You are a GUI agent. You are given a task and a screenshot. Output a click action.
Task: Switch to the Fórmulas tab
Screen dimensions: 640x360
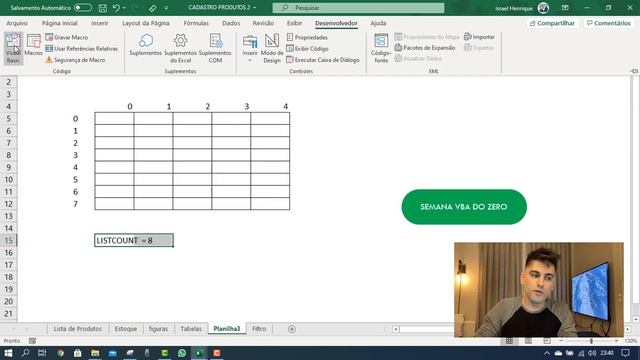point(196,23)
